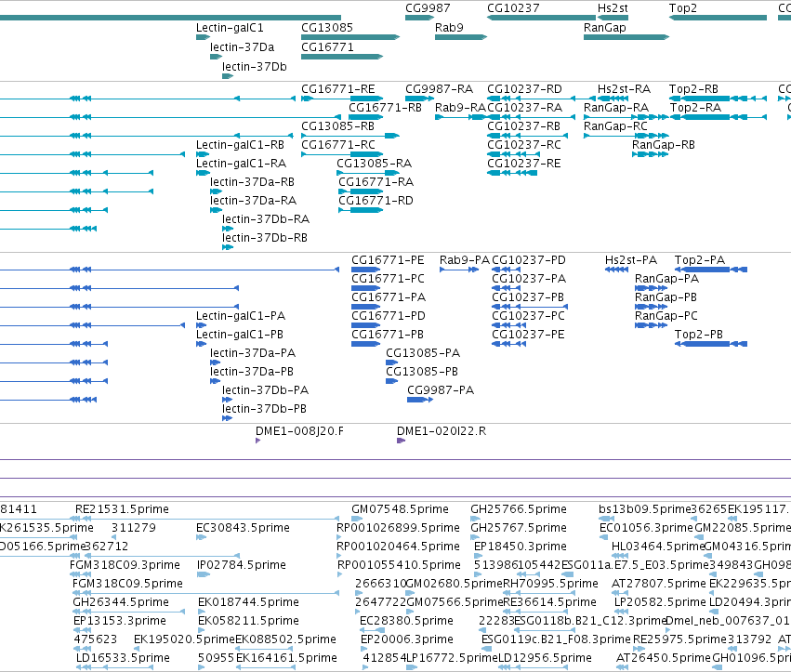
Task: Click EST GH25766.5prime
Action: pos(519,509)
